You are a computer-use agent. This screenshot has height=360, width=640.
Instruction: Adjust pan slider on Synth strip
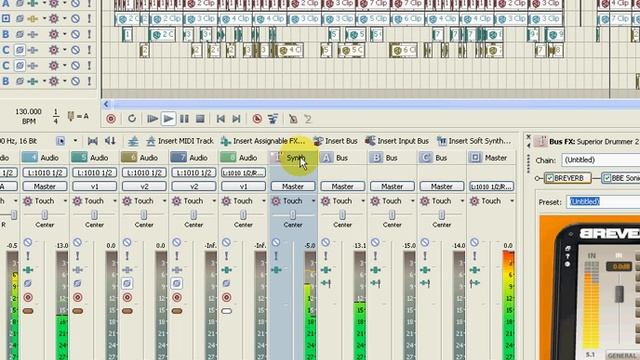pyautogui.click(x=293, y=215)
